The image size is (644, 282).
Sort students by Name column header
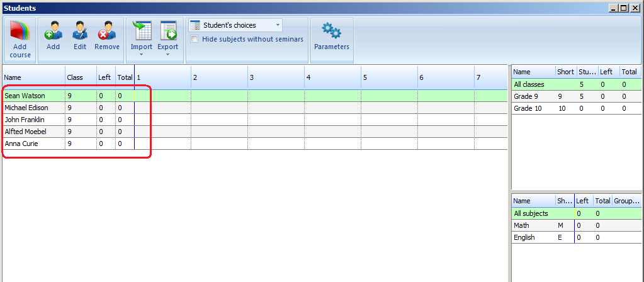point(33,77)
